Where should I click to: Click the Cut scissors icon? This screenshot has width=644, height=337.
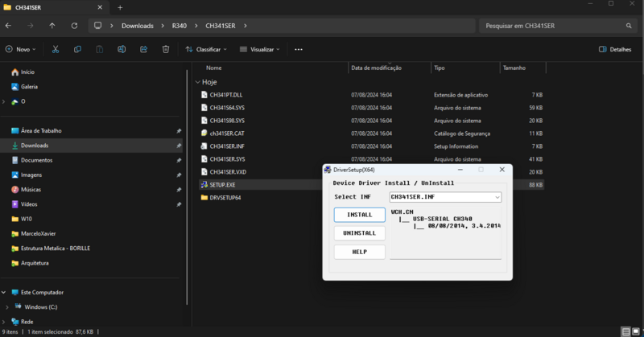[56, 49]
